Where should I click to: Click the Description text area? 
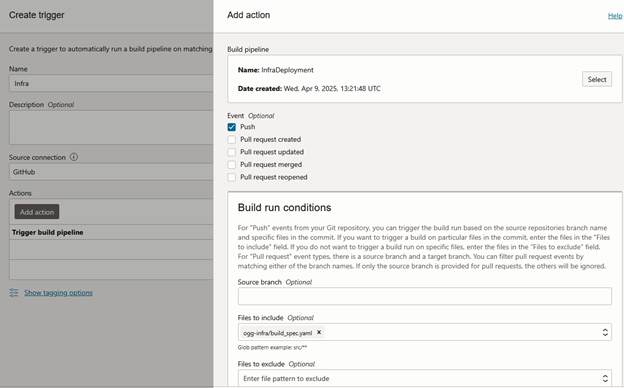point(111,127)
